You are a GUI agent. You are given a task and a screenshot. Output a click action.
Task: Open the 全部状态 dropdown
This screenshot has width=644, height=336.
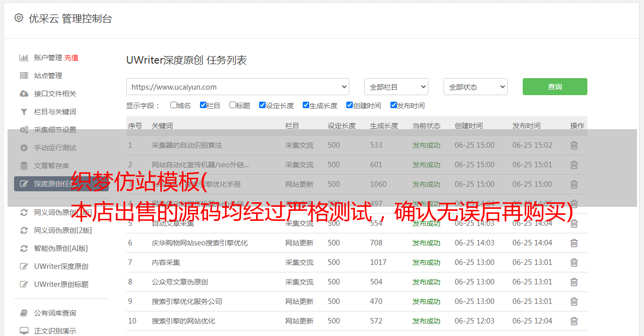point(476,87)
